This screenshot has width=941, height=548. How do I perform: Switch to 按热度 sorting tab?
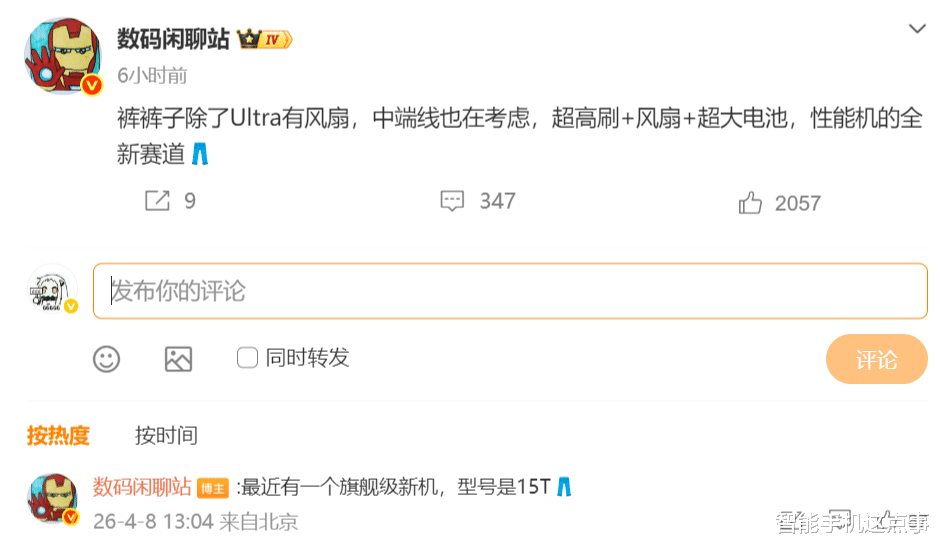[58, 435]
